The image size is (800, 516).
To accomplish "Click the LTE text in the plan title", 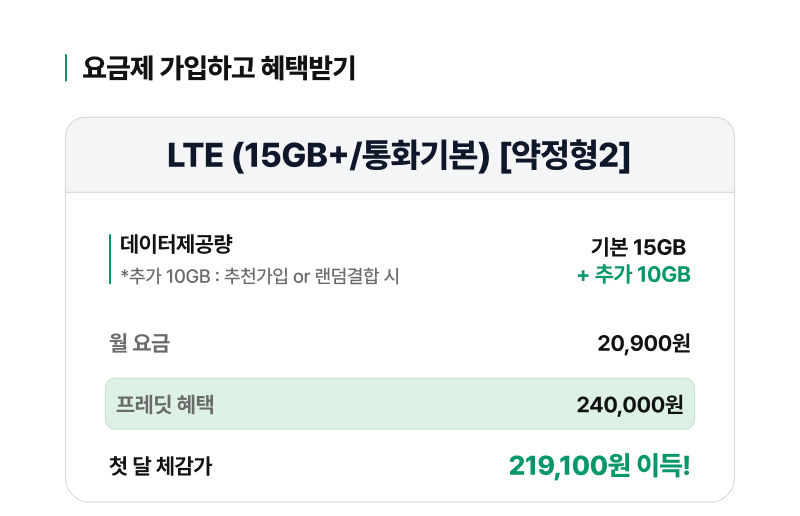I will click(x=195, y=155).
